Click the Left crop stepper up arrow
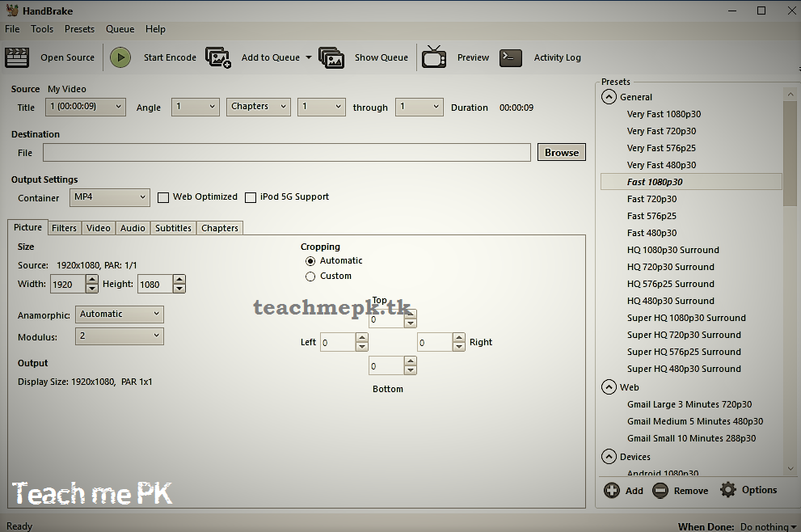 point(361,338)
